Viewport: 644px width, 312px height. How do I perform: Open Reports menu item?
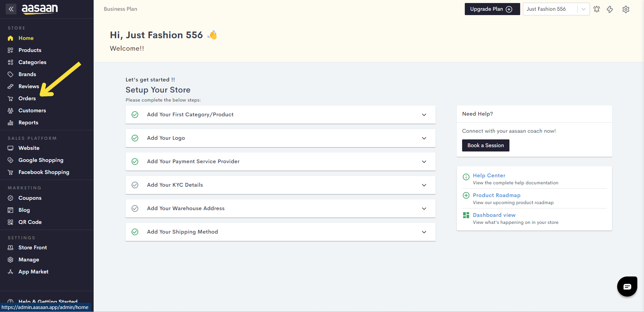pyautogui.click(x=28, y=123)
